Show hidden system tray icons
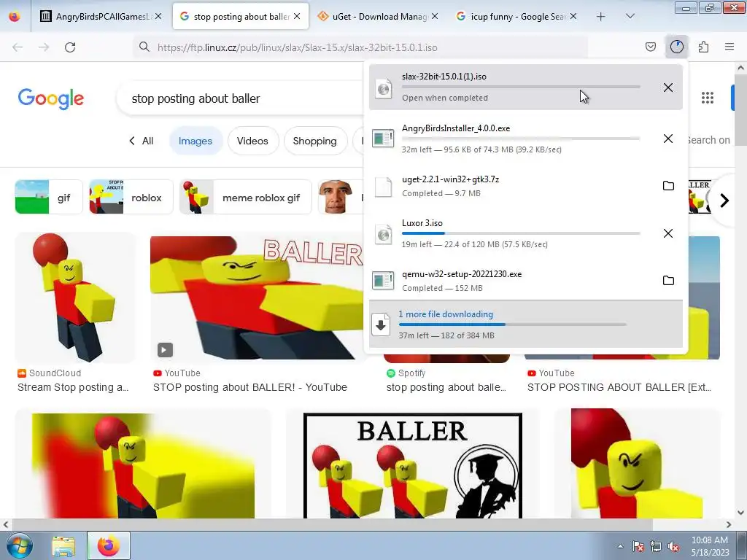 (620, 546)
